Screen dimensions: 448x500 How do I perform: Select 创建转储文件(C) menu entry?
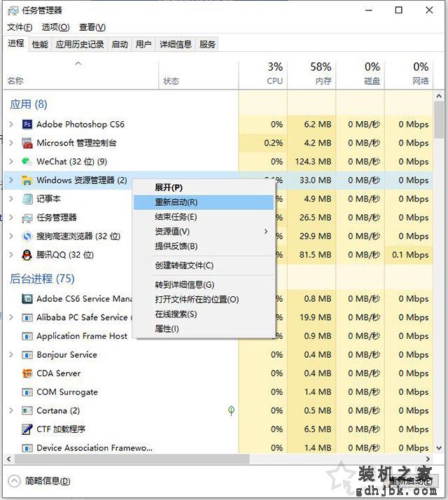click(x=204, y=265)
